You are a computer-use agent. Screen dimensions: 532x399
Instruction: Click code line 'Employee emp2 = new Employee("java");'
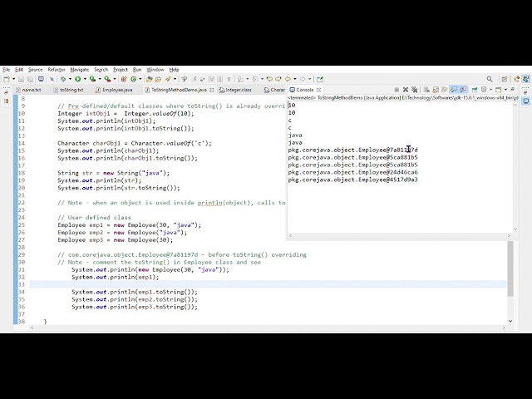click(x=122, y=233)
